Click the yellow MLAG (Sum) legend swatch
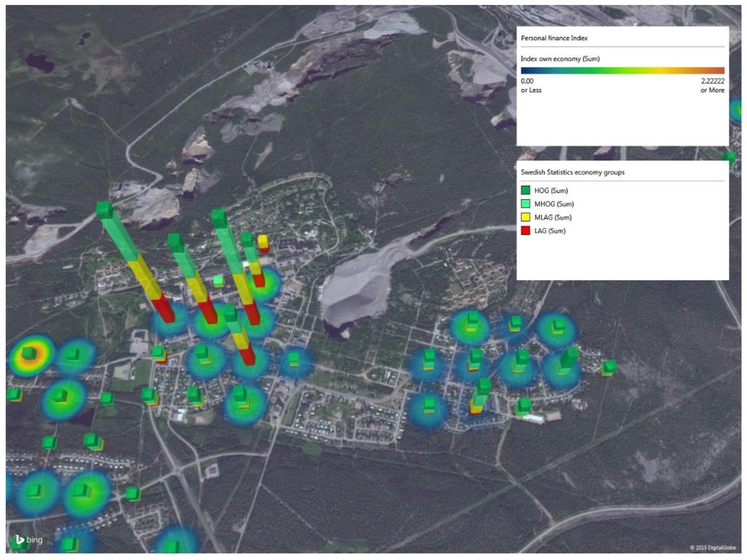This screenshot has height=560, width=747. click(x=525, y=217)
